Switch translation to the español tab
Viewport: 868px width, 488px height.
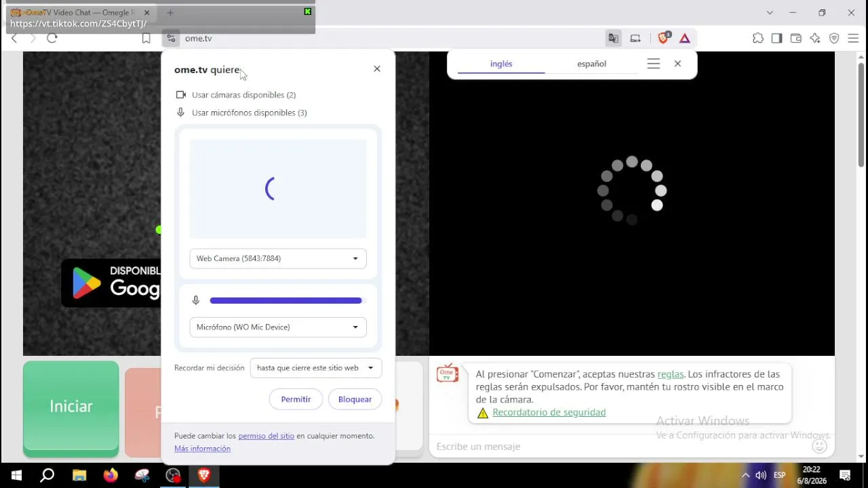point(591,64)
